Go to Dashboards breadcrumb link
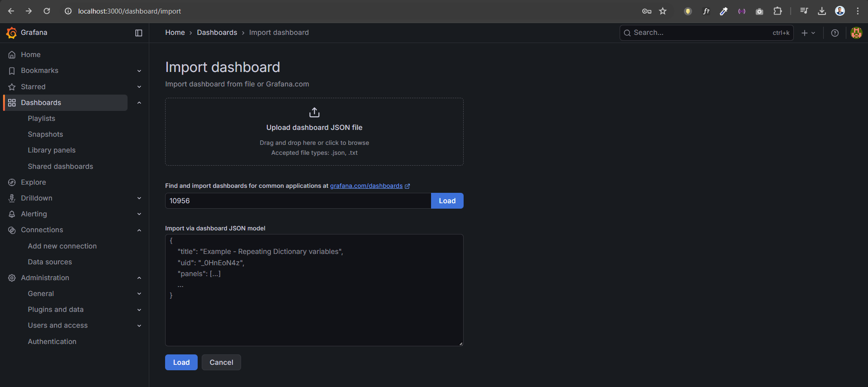The width and height of the screenshot is (868, 387). (x=217, y=33)
